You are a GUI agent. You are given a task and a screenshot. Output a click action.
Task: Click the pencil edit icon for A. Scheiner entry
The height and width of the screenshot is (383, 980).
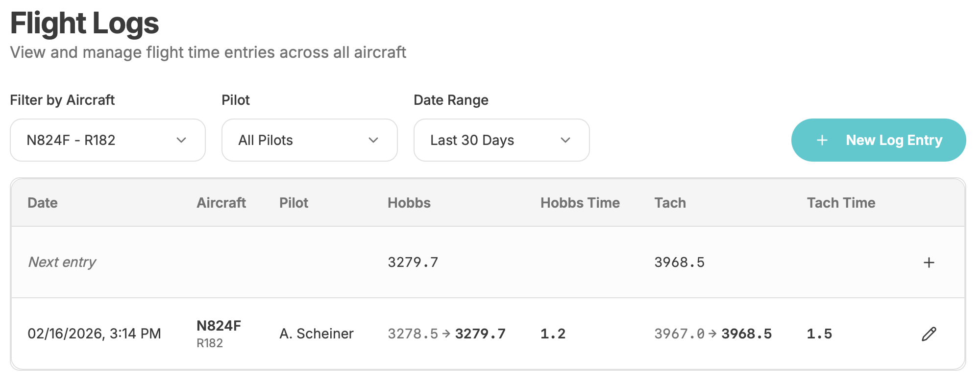(x=929, y=334)
